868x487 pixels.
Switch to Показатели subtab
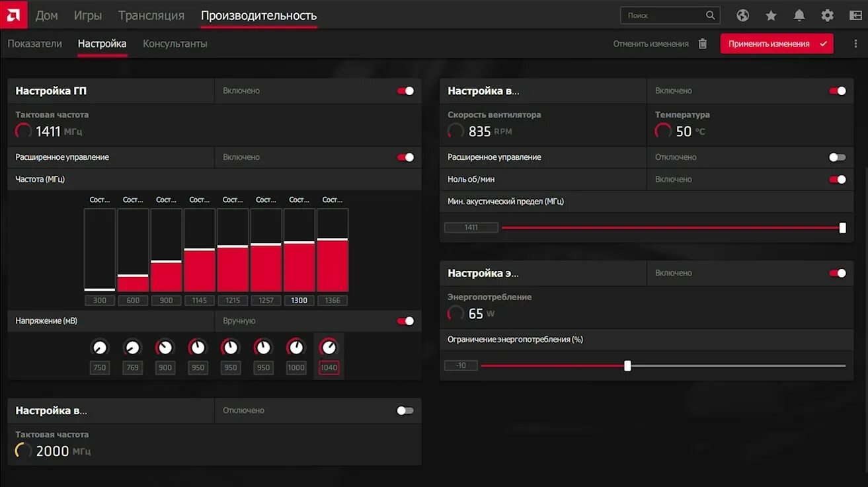click(x=34, y=44)
